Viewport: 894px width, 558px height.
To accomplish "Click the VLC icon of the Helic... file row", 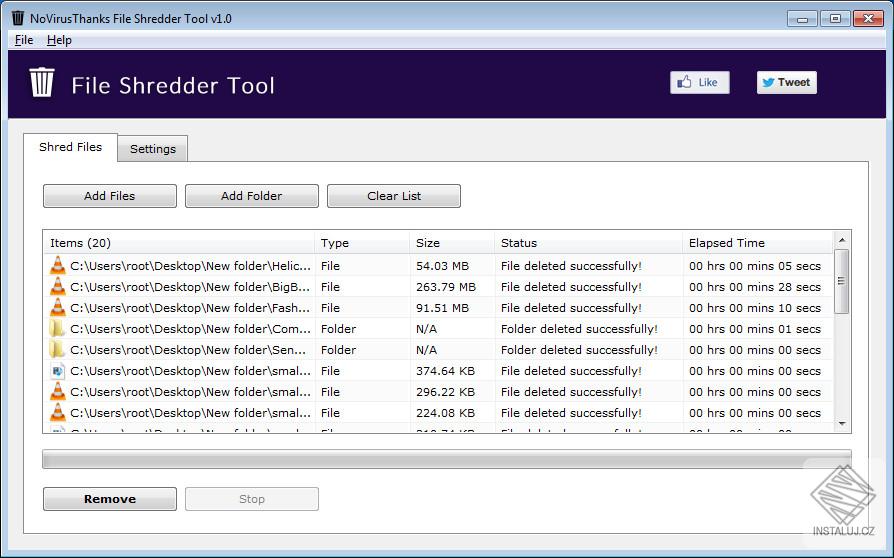I will click(58, 266).
